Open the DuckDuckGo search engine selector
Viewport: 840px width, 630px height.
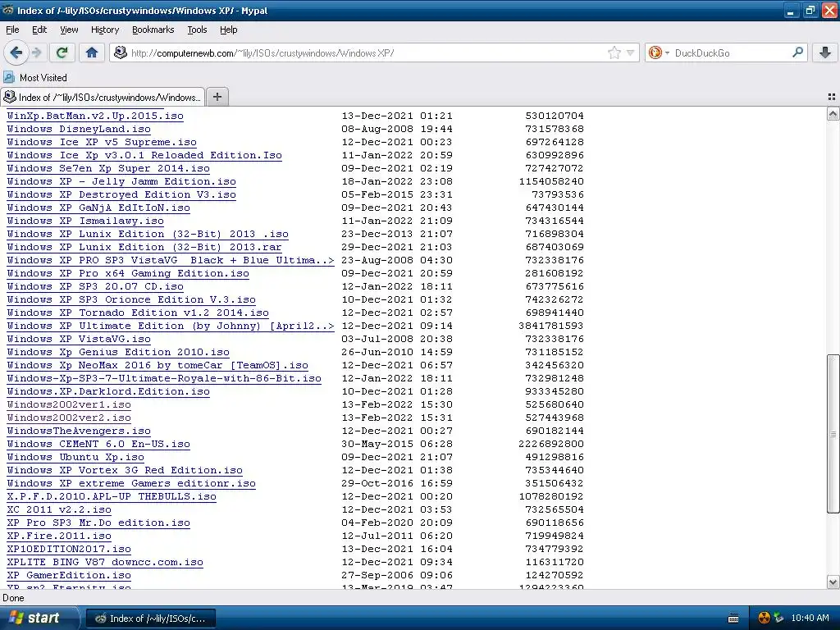click(x=659, y=52)
